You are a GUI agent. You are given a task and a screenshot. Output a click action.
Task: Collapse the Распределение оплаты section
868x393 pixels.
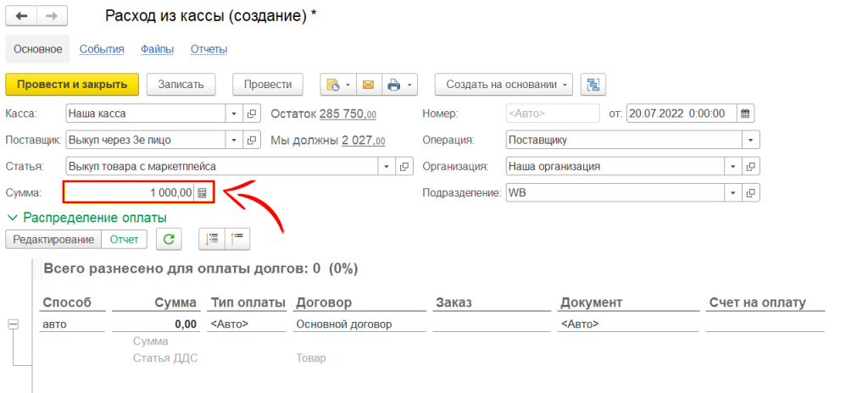(x=13, y=218)
